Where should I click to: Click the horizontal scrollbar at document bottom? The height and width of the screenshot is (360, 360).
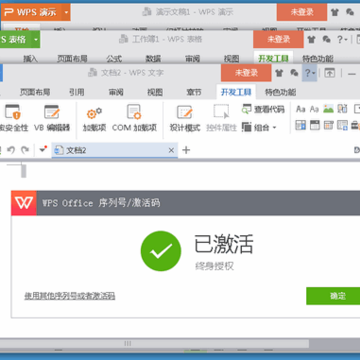point(154,343)
